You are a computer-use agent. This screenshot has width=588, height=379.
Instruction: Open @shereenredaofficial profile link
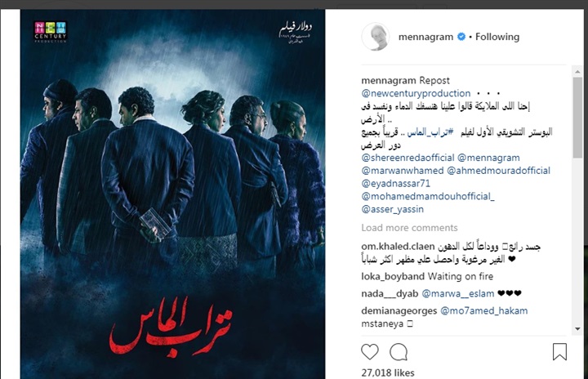408,158
